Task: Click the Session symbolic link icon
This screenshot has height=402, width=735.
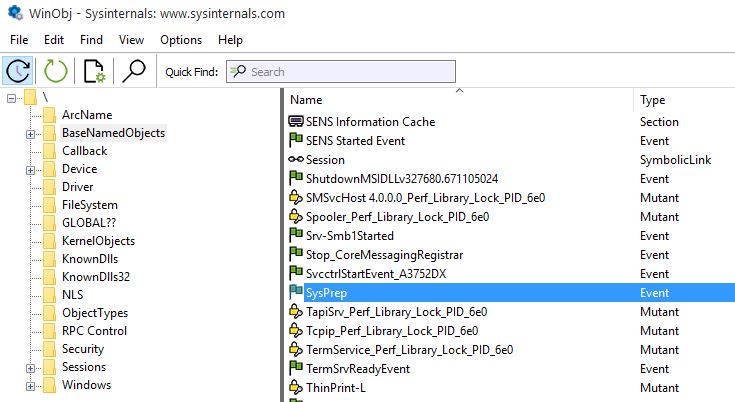Action: (x=296, y=160)
